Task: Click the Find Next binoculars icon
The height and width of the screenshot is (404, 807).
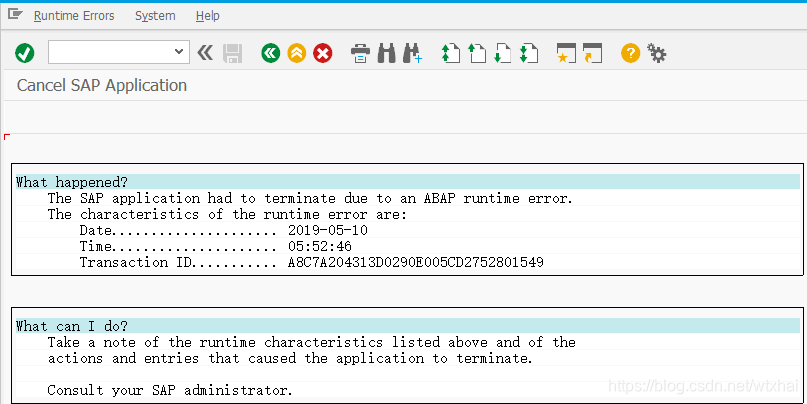Action: pyautogui.click(x=412, y=54)
